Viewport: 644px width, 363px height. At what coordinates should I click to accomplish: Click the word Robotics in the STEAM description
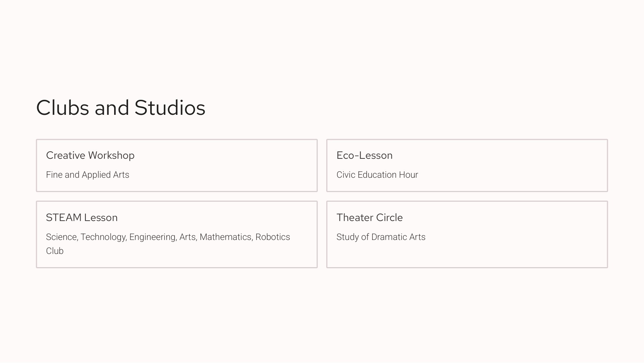[273, 237]
